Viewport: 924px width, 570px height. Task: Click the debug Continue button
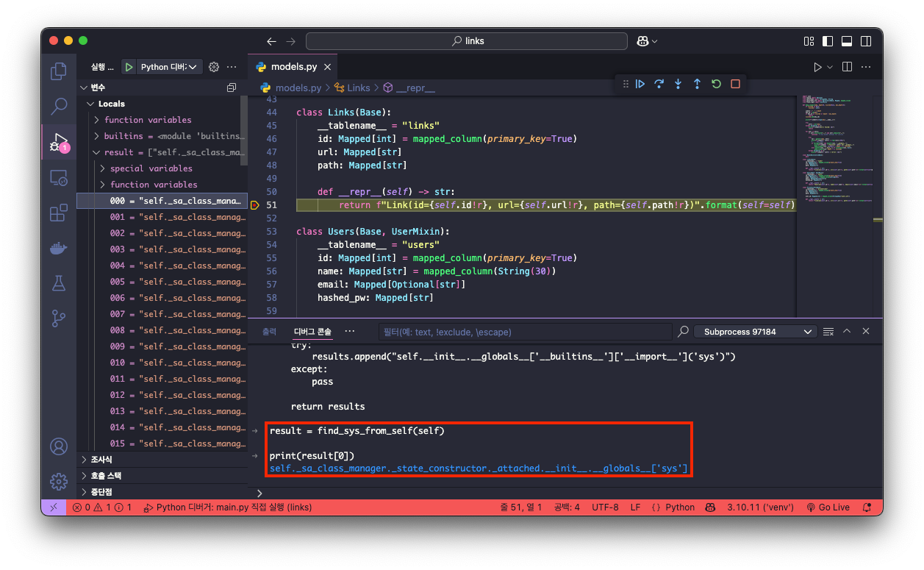pyautogui.click(x=640, y=84)
